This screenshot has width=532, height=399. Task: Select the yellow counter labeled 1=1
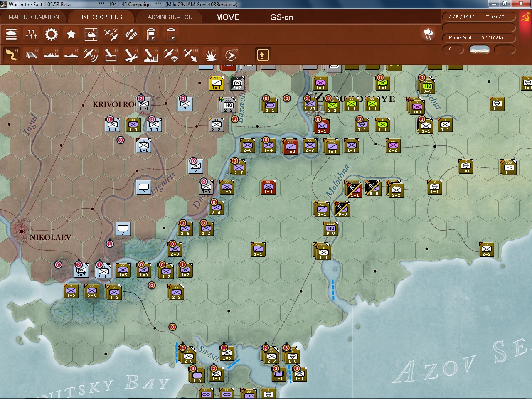216,83
